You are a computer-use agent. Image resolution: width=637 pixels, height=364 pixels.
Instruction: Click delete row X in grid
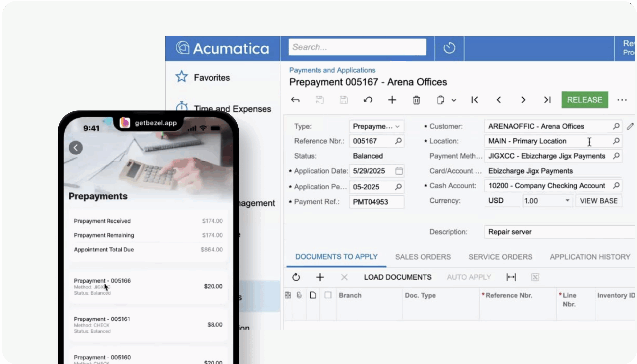coord(344,277)
